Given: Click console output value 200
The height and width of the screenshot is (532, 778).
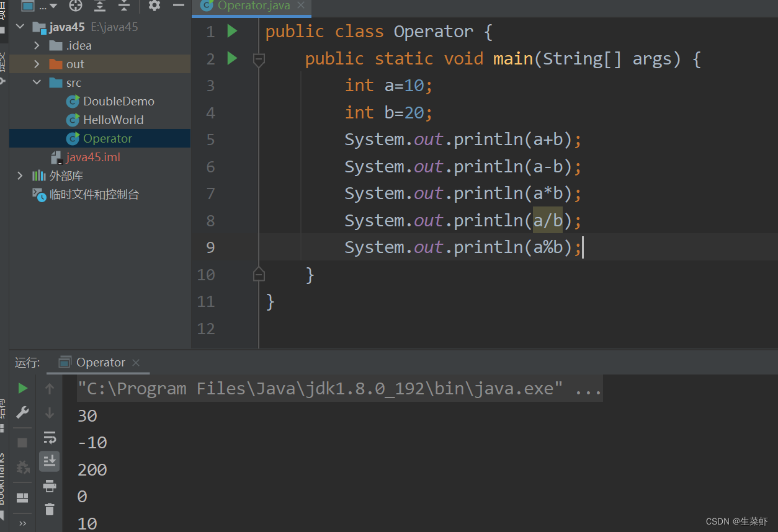Looking at the screenshot, I should 92,470.
